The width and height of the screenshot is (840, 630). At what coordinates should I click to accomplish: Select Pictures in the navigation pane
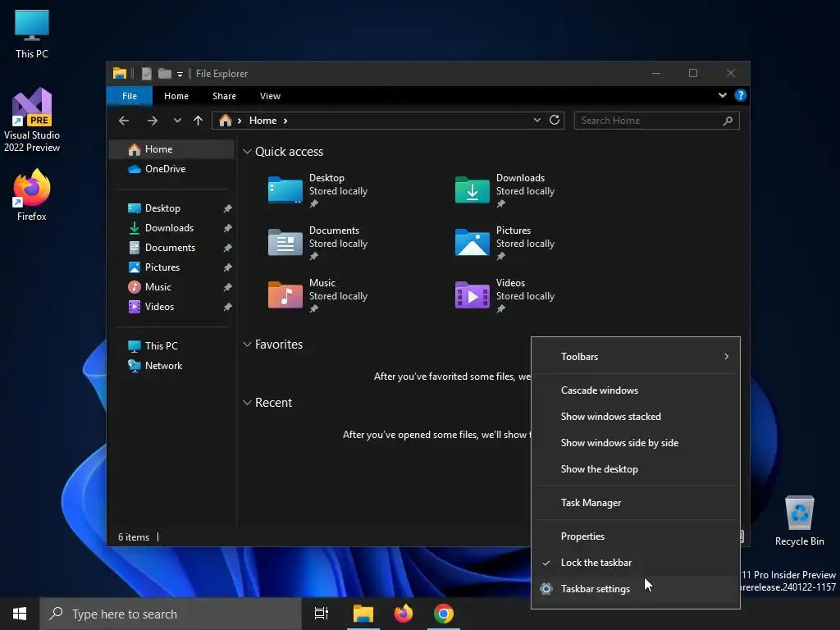click(171, 267)
